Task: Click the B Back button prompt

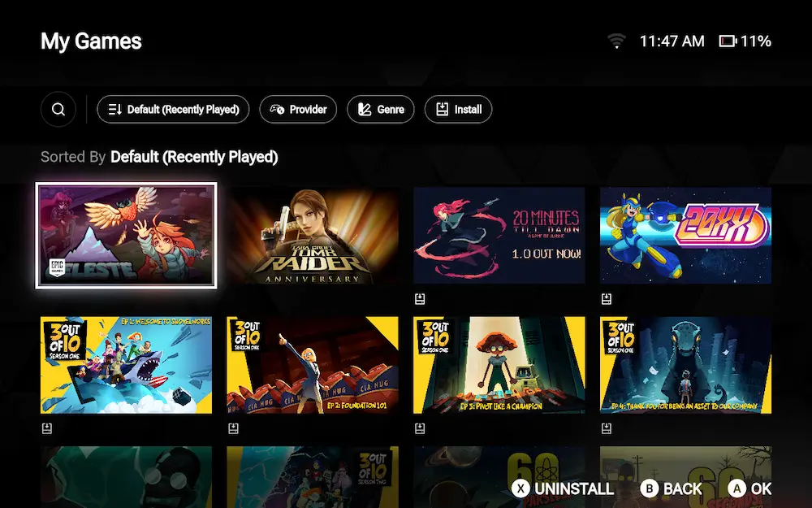Action: [672, 488]
